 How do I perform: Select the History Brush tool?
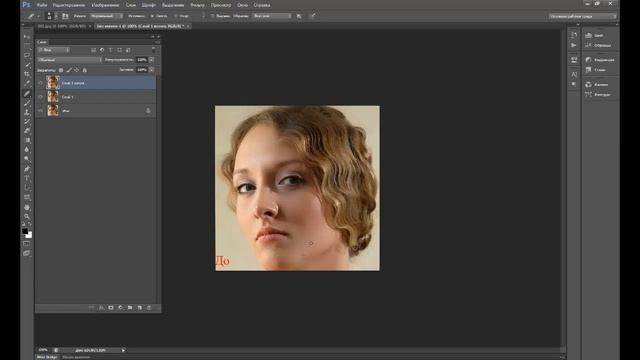click(x=27, y=122)
